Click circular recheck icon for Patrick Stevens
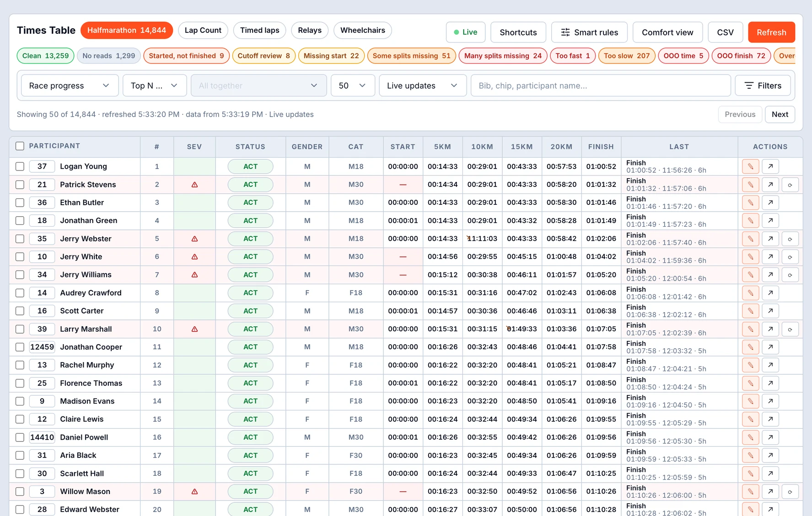Image resolution: width=812 pixels, height=516 pixels. click(x=790, y=185)
